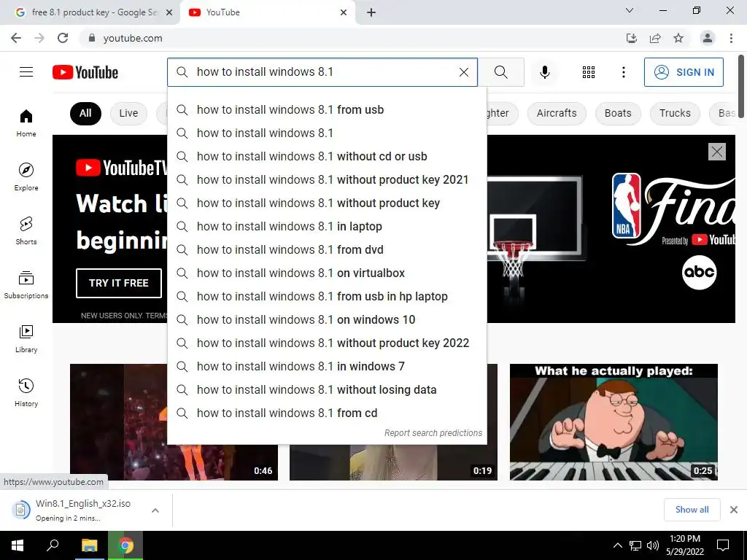Click the youtube.com address bar
The height and width of the screenshot is (560, 747).
352,38
